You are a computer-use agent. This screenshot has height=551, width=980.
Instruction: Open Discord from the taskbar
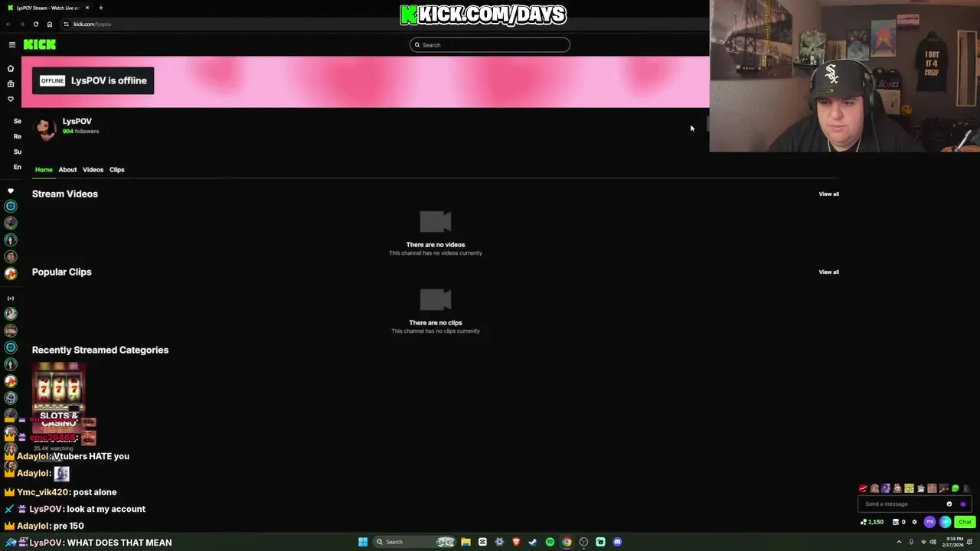[617, 542]
